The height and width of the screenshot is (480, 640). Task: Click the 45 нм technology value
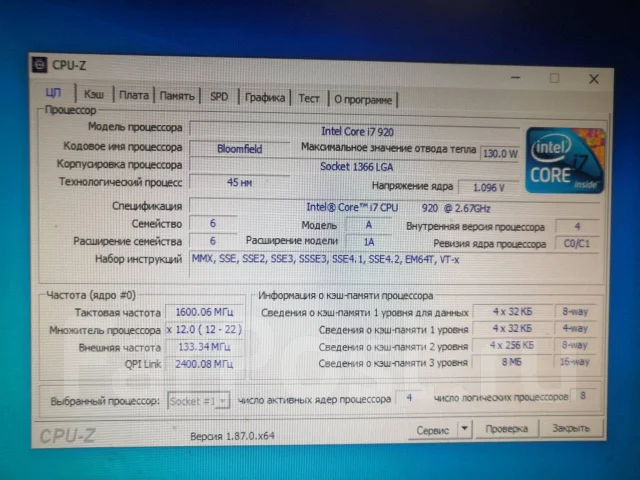pos(240,182)
